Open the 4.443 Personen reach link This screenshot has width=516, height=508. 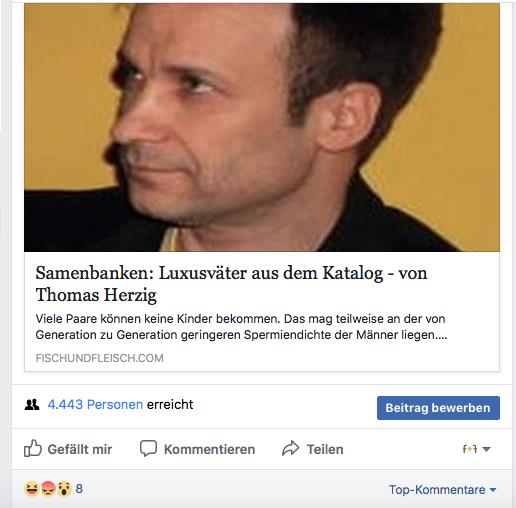click(x=95, y=404)
